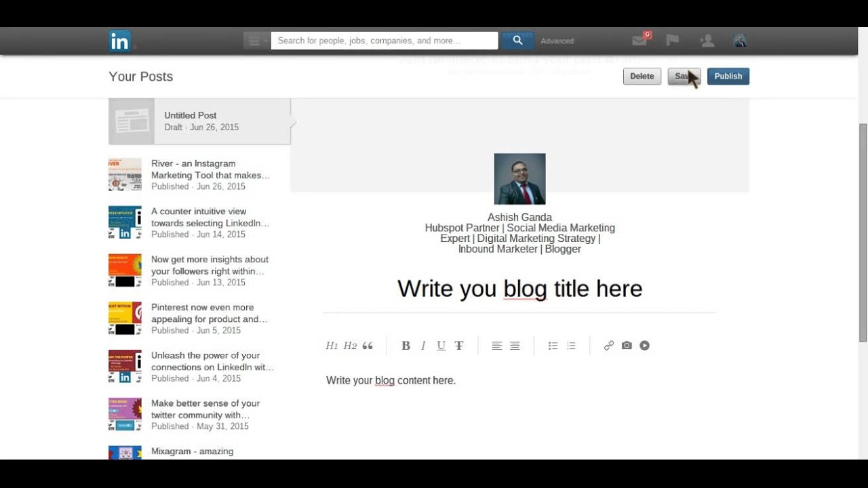This screenshot has height=488, width=868.
Task: Toggle italic formatting
Action: pyautogui.click(x=423, y=346)
